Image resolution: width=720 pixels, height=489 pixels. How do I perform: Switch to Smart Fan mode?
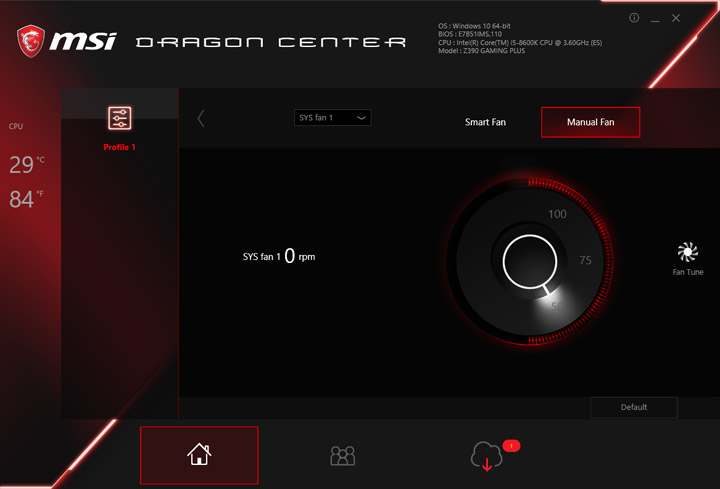[x=485, y=122]
